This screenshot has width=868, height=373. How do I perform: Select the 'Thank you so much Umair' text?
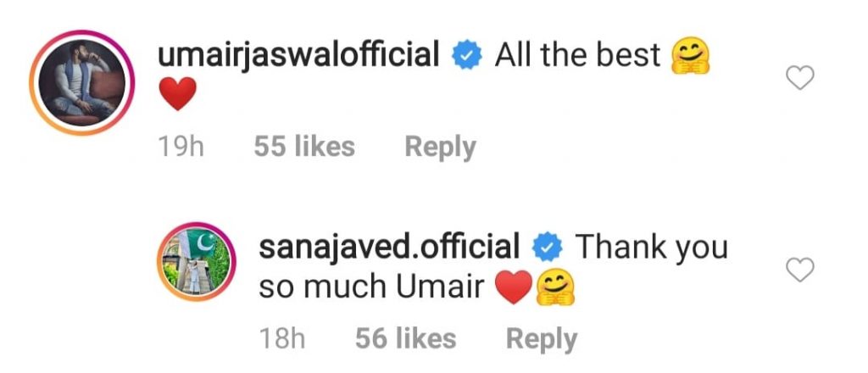coord(493,267)
